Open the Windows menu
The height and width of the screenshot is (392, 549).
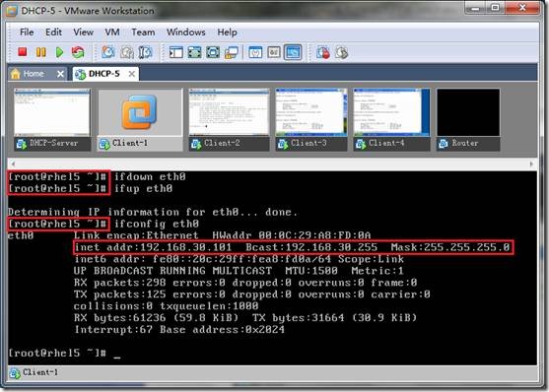pos(186,33)
